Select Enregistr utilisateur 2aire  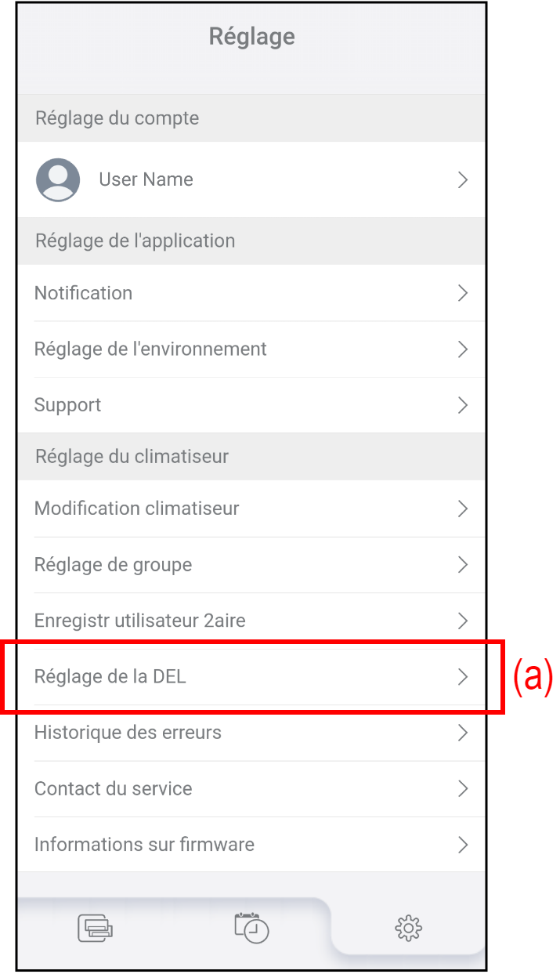coord(140,621)
